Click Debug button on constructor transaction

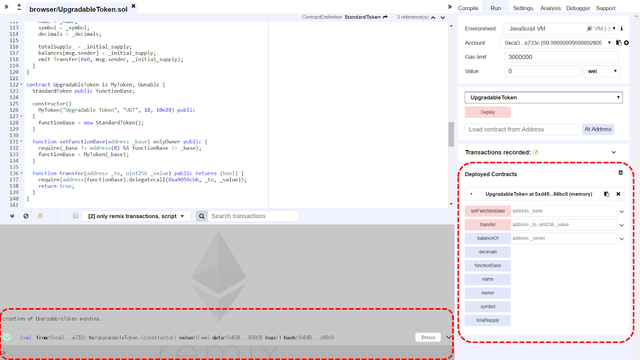click(428, 337)
